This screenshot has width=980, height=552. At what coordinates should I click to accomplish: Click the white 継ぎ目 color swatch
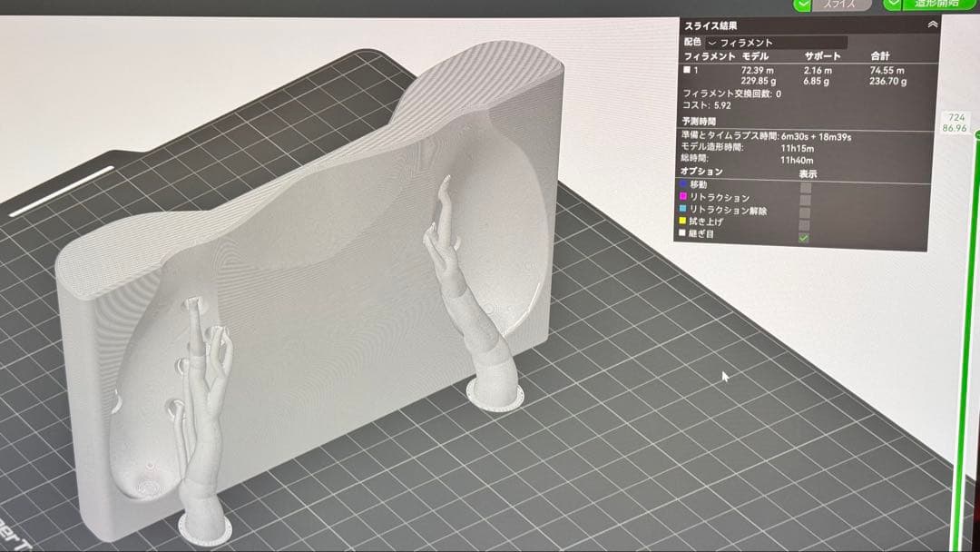point(682,232)
